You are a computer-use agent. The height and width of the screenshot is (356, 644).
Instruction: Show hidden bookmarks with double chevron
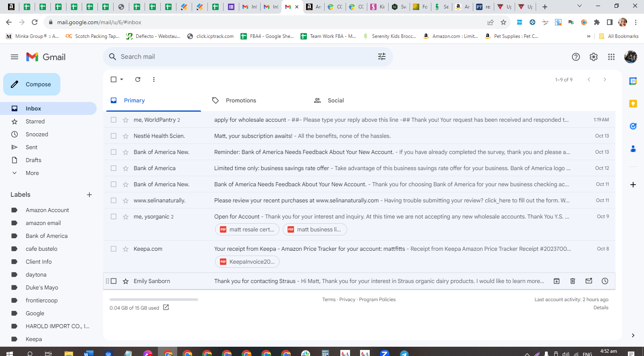point(589,36)
